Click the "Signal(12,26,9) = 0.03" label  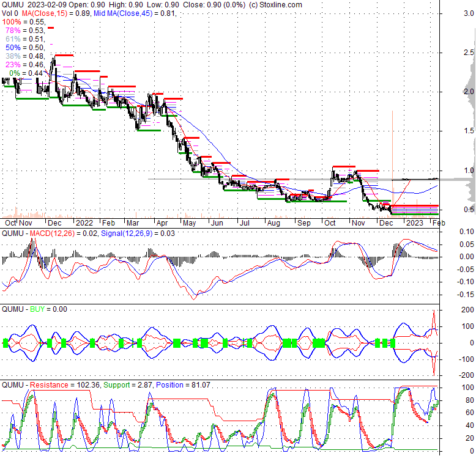click(138, 234)
